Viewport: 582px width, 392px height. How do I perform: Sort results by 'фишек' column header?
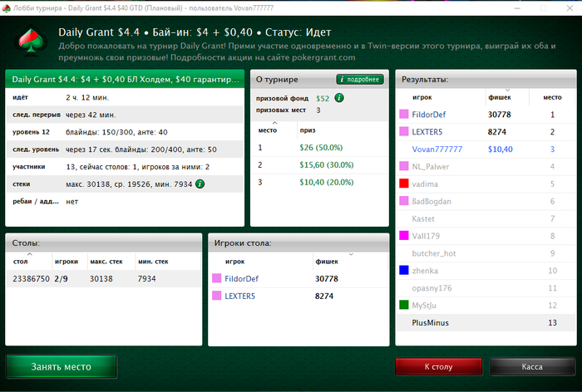pyautogui.click(x=507, y=97)
